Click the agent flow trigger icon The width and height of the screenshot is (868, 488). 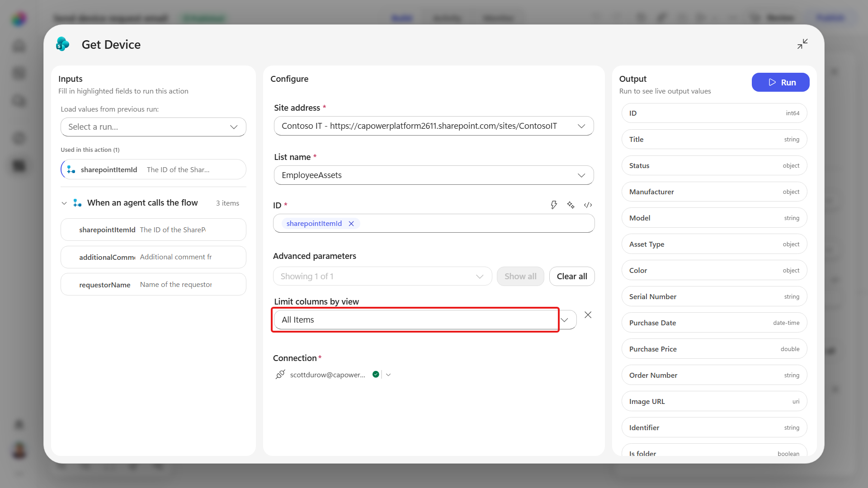point(77,203)
